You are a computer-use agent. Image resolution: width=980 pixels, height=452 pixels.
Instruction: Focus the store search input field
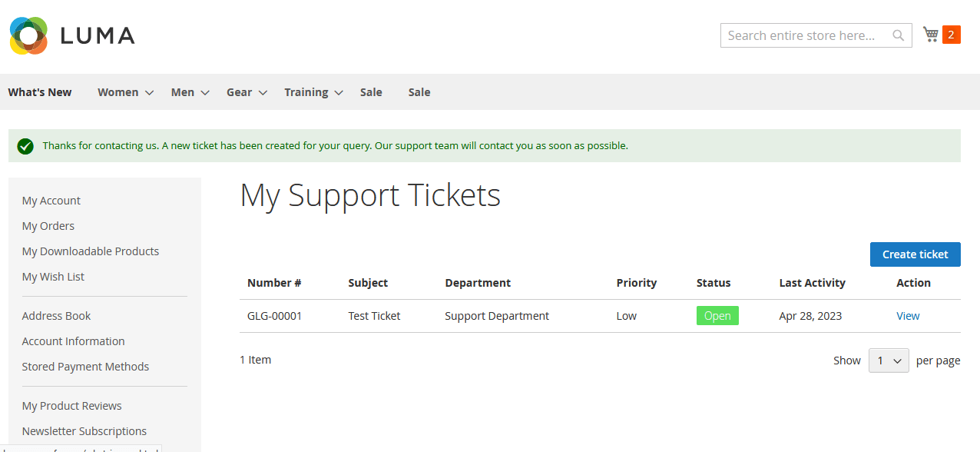click(803, 35)
